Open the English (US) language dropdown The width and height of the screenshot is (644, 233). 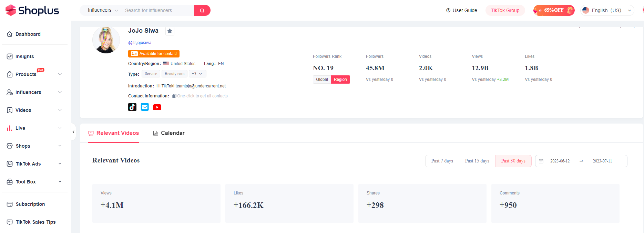click(x=607, y=10)
